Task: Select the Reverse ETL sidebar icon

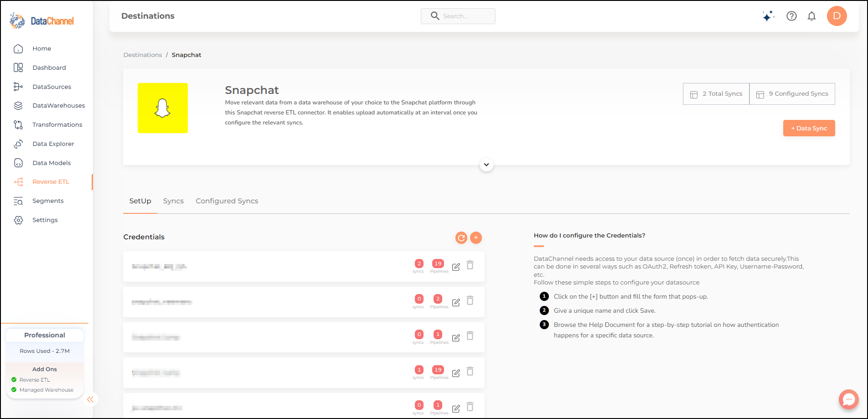Action: point(18,182)
